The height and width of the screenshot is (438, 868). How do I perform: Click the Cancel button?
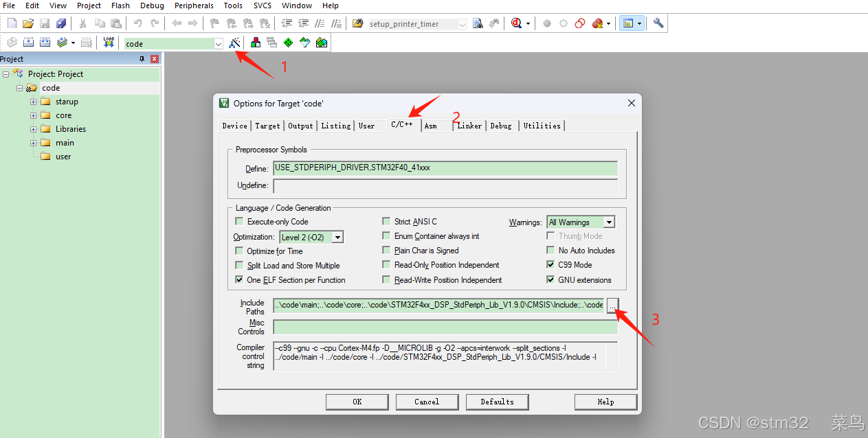427,402
